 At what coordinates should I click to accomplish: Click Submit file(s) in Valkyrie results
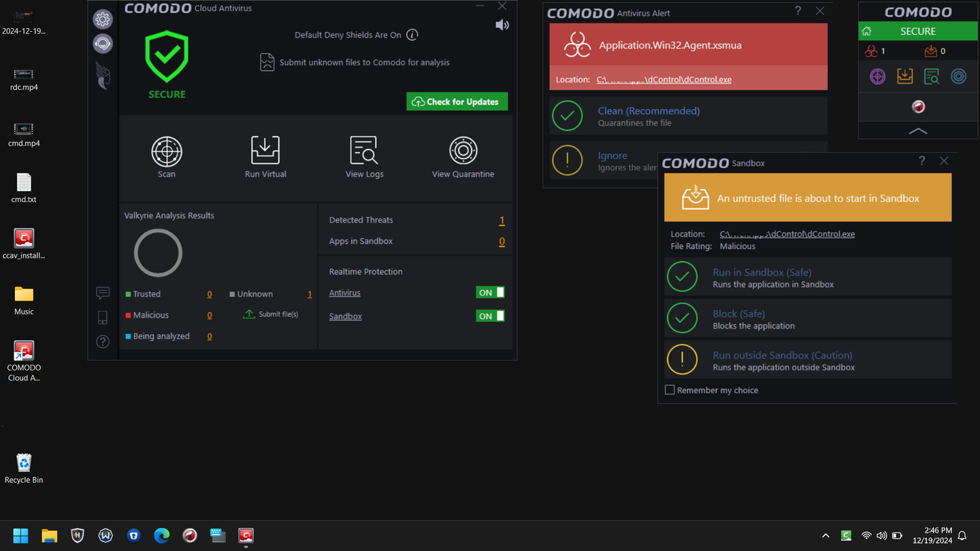point(271,314)
